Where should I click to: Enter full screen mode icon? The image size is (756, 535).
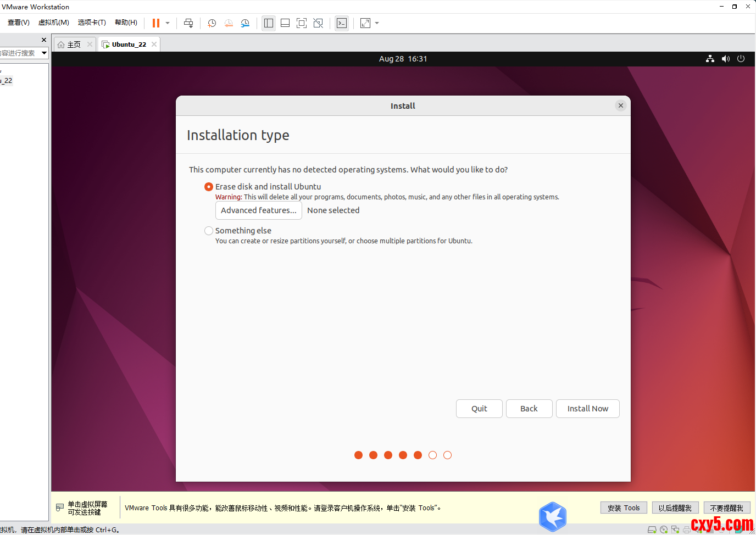click(x=302, y=23)
